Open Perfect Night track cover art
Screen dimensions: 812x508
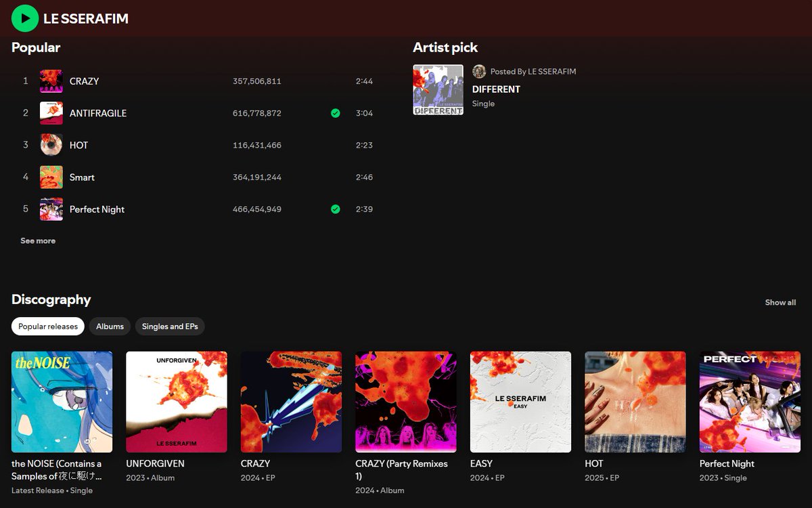click(x=51, y=209)
